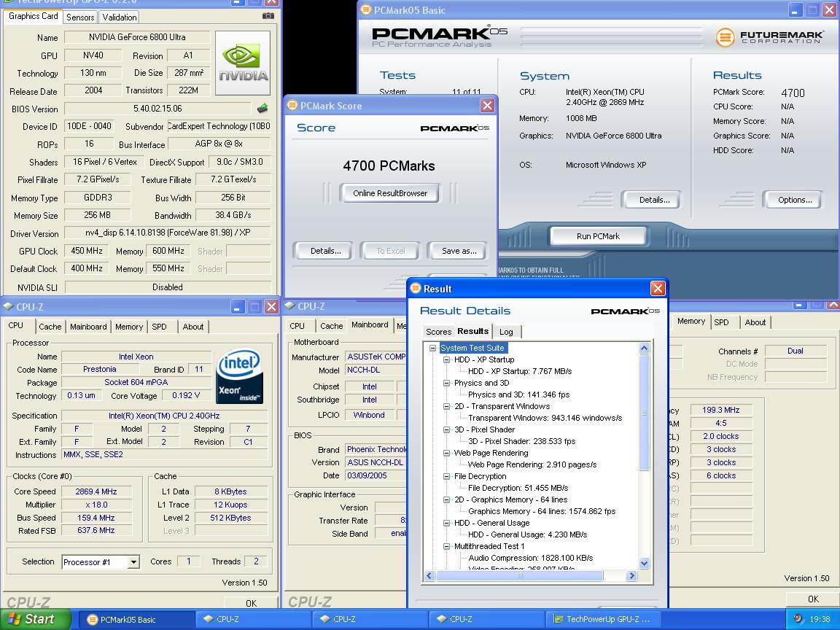Click the GPU Clock 450 MHz field
Screen dimensions: 840x630
[x=87, y=251]
